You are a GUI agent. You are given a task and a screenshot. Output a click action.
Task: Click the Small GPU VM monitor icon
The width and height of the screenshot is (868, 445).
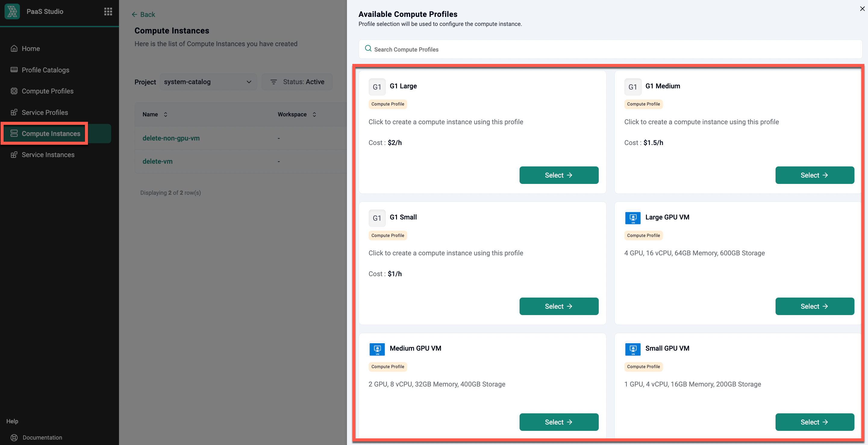pos(632,349)
